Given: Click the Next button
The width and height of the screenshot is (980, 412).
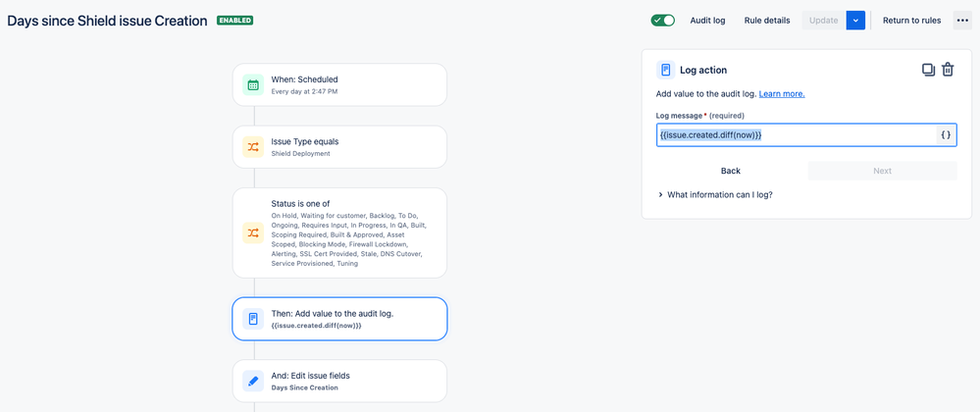Looking at the screenshot, I should 883,171.
